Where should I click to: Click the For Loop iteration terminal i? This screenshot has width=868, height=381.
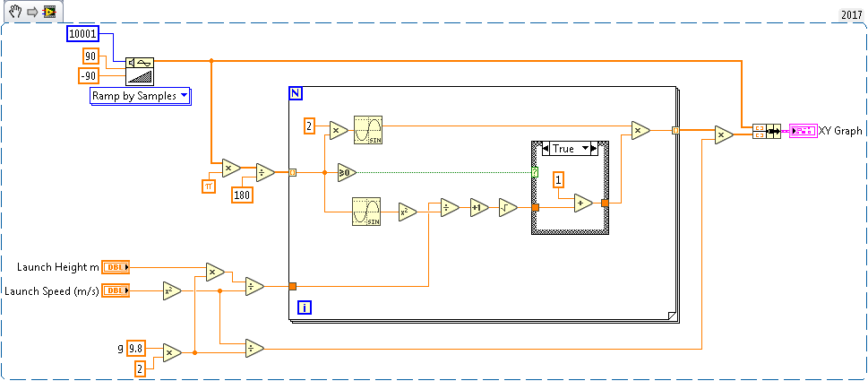304,307
